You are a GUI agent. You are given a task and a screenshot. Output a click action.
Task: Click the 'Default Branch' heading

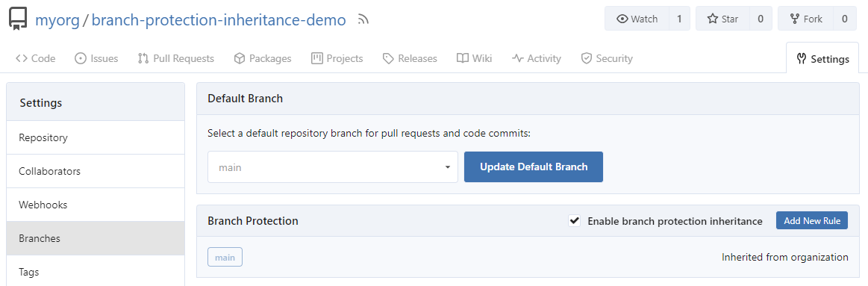tap(246, 99)
